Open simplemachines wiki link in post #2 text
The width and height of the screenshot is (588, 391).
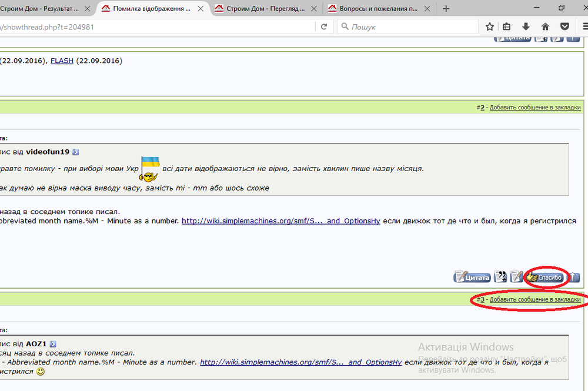coord(281,221)
